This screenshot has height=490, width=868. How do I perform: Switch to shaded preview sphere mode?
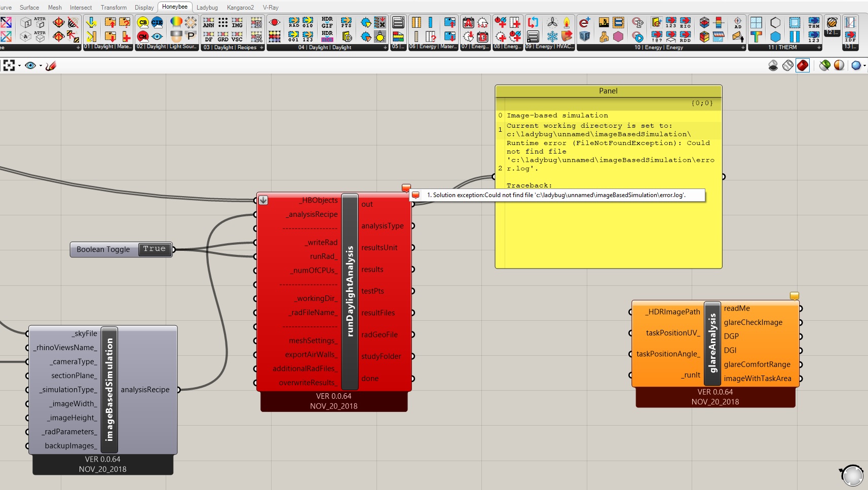point(839,65)
